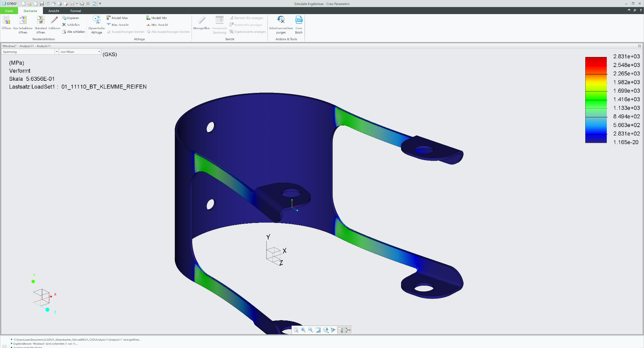Click the grayed Auszeichnungen löschen button
Image resolution: width=644 pixels, height=348 pixels.
coord(126,32)
